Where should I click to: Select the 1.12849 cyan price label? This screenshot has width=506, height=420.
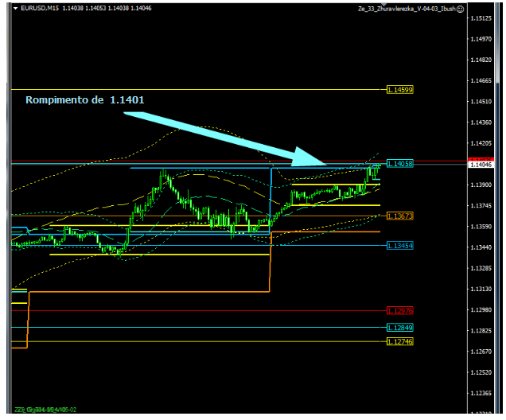tap(400, 328)
